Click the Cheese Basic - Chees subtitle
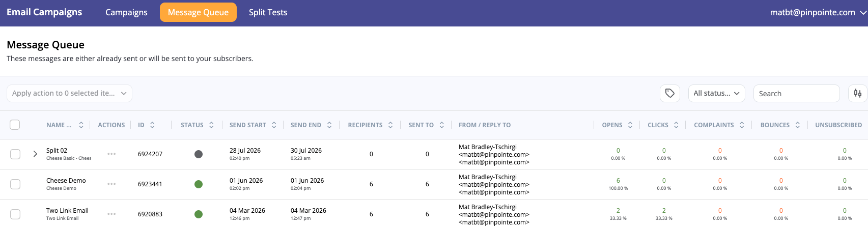868x227 pixels. point(69,158)
